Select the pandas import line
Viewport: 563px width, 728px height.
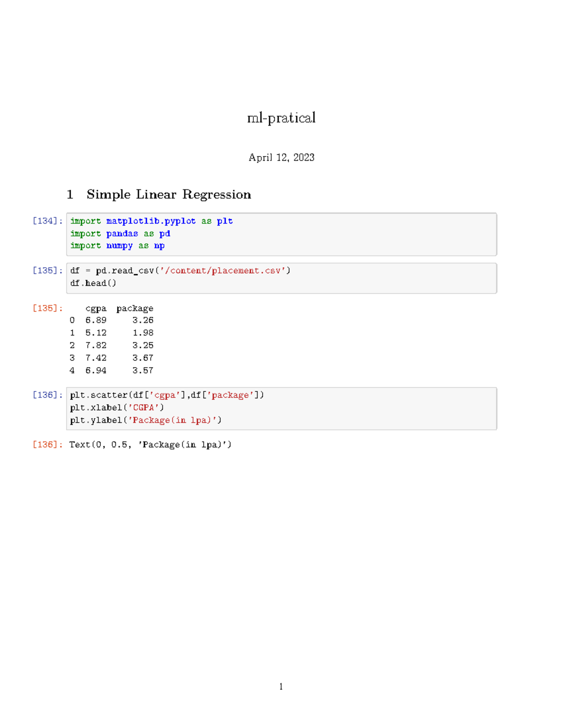tap(120, 233)
